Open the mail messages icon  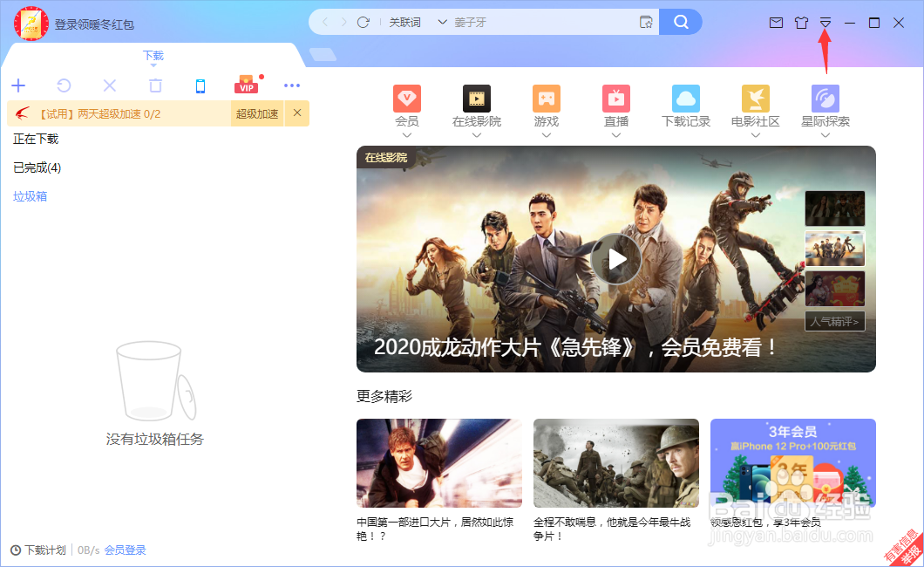click(x=776, y=23)
